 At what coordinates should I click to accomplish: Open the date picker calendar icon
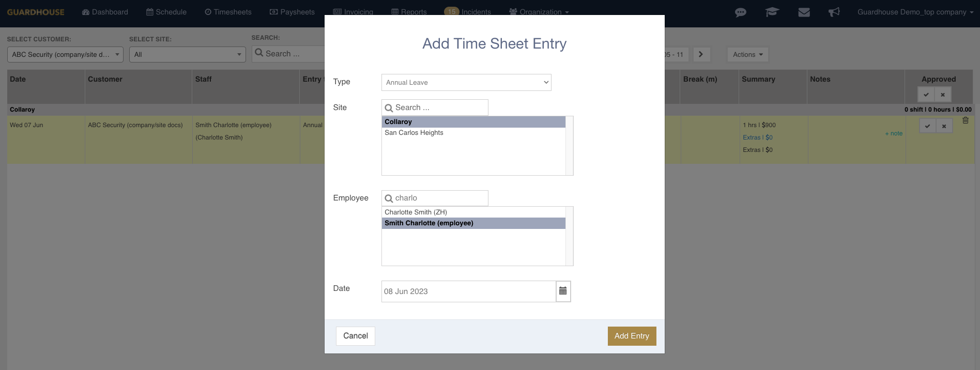[563, 291]
